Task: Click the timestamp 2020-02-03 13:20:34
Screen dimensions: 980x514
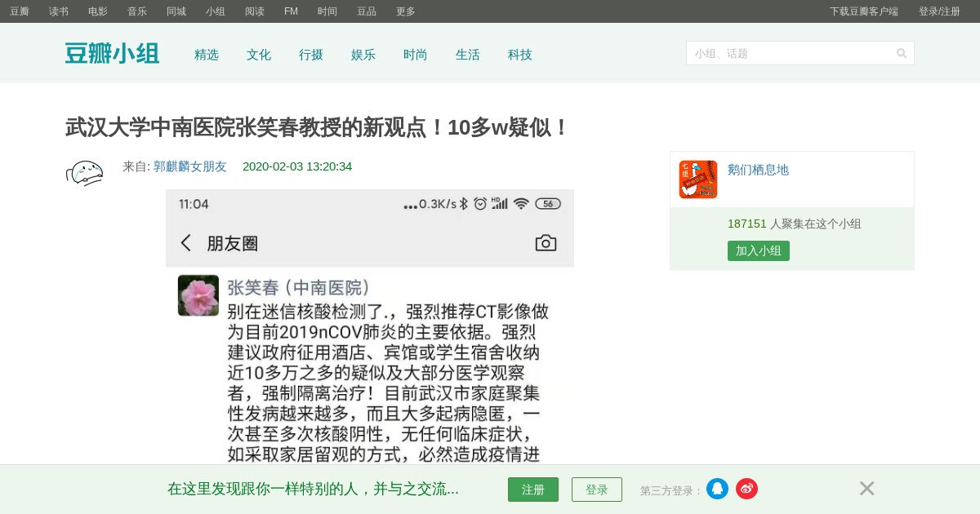Action: click(297, 166)
